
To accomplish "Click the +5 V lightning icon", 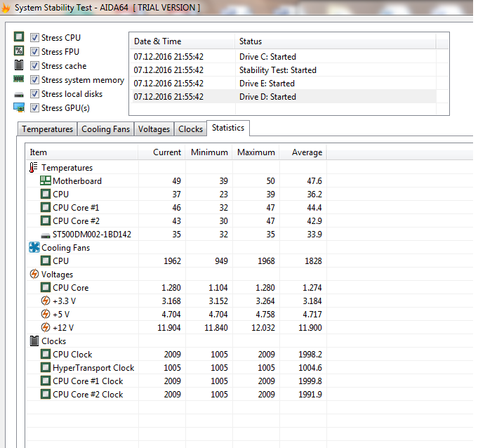I will (x=46, y=314).
